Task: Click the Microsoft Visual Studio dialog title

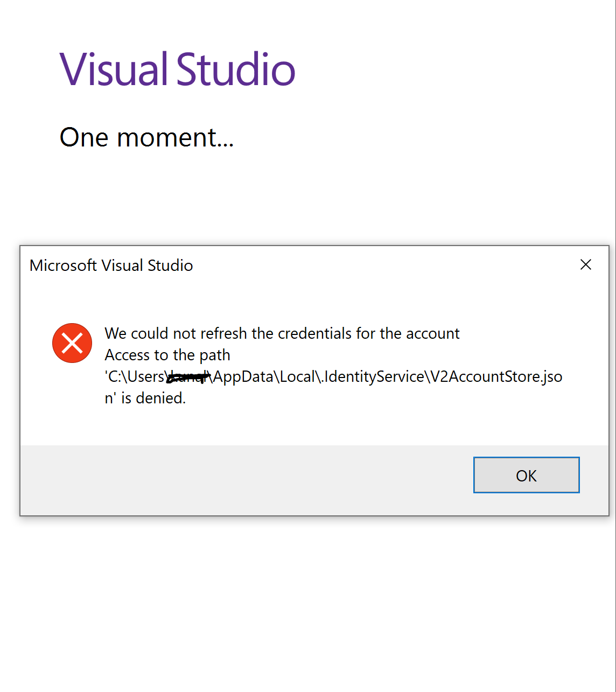Action: [x=111, y=265]
